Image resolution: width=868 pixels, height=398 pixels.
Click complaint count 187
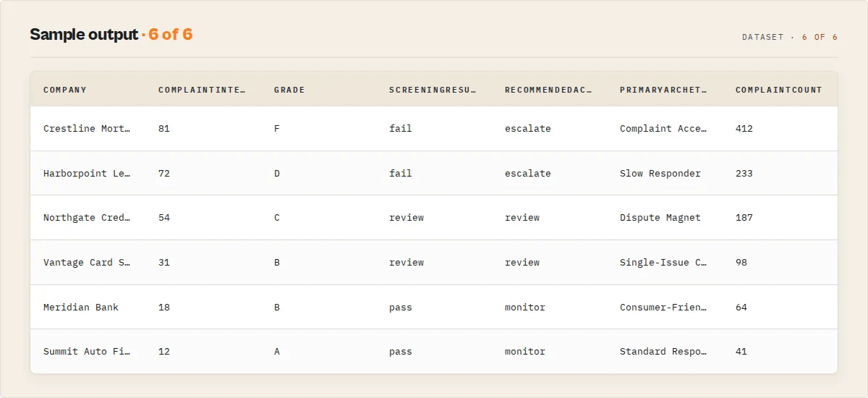click(744, 218)
